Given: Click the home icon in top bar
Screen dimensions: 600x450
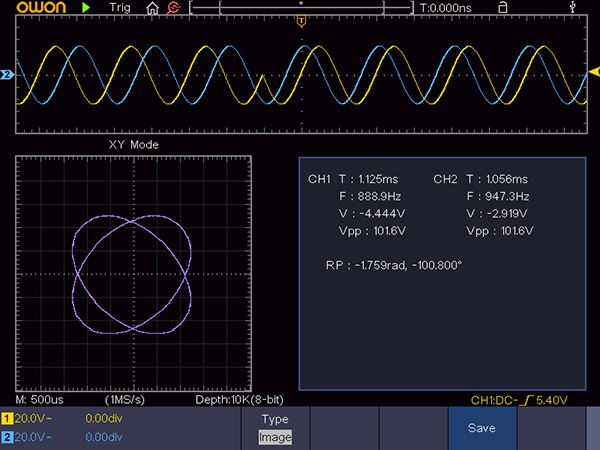Looking at the screenshot, I should (152, 7).
